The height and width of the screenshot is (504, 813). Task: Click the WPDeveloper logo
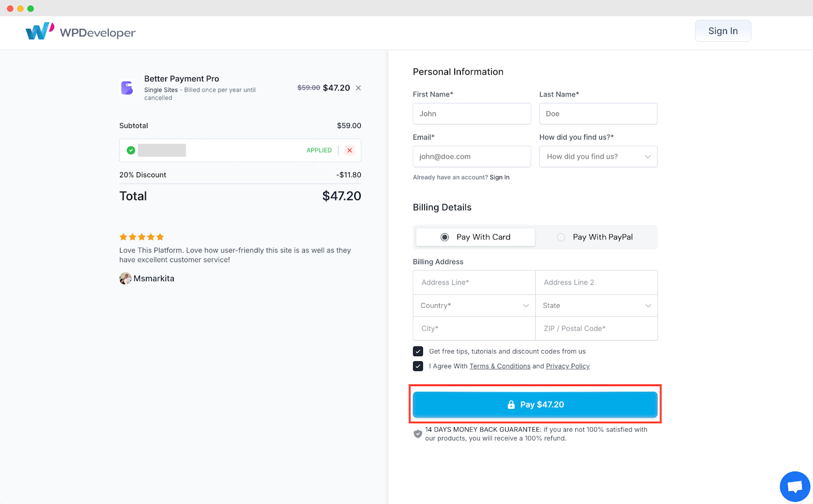[80, 31]
